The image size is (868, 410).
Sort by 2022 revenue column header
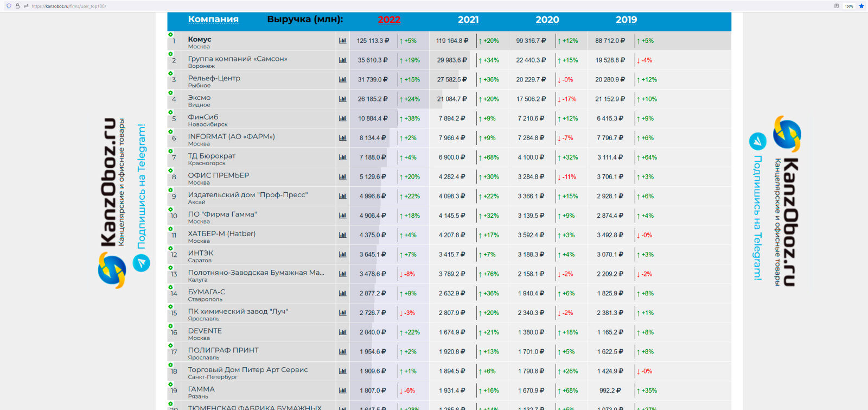tap(389, 20)
